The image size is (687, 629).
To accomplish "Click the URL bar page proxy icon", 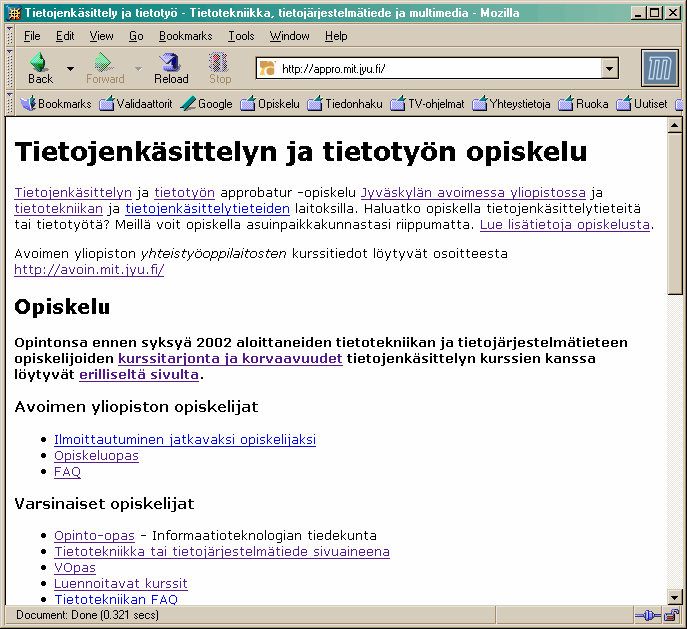I will [267, 68].
